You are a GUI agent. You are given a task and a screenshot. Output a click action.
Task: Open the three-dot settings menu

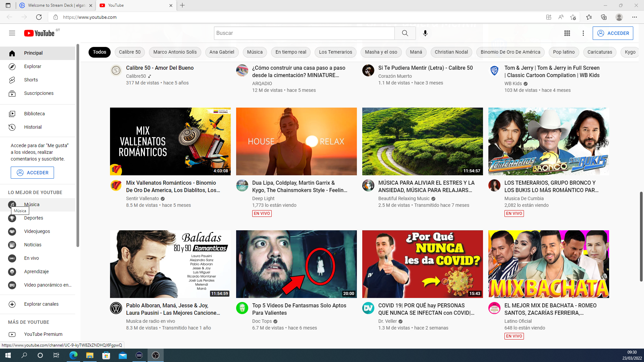583,33
